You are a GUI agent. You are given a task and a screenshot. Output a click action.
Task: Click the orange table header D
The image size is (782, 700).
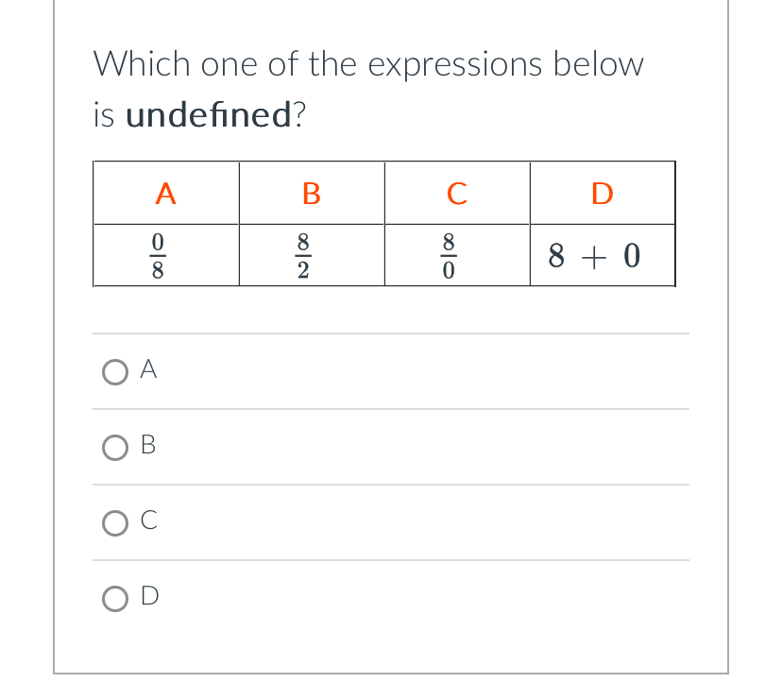[x=602, y=193]
